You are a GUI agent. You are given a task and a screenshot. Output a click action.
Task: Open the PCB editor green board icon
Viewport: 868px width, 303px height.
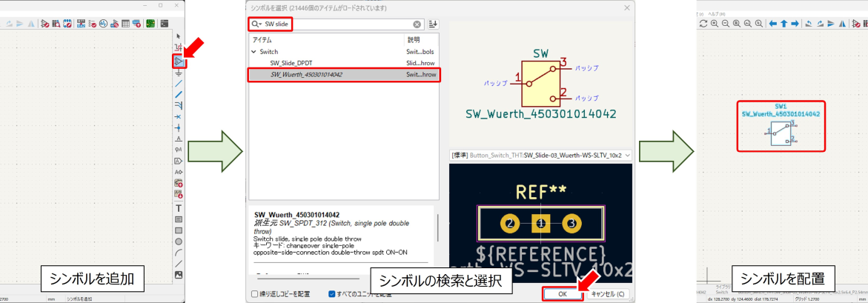click(x=150, y=24)
